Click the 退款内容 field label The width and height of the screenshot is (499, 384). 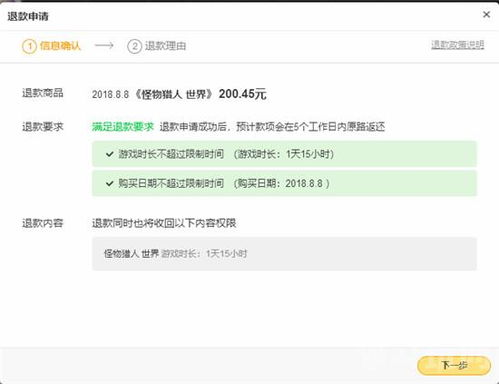(43, 223)
